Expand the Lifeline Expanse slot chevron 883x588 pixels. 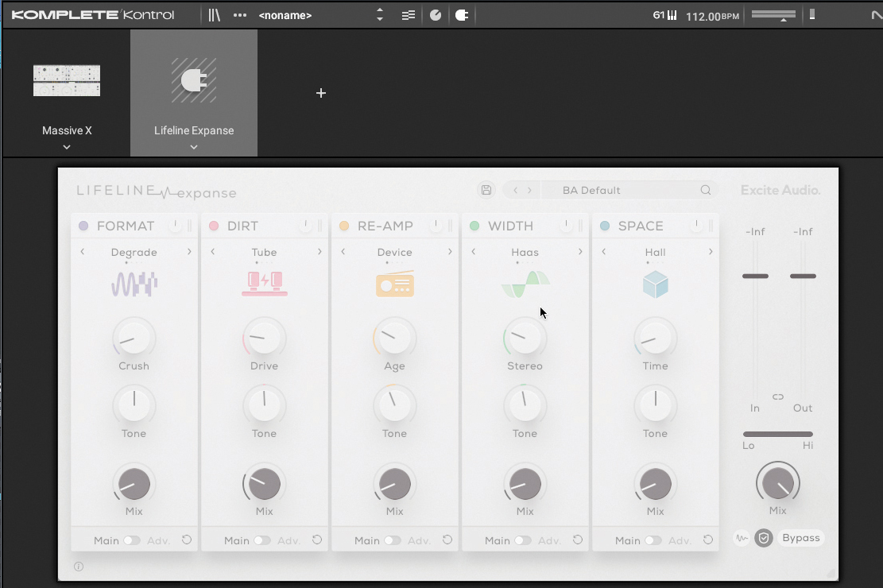(x=194, y=147)
